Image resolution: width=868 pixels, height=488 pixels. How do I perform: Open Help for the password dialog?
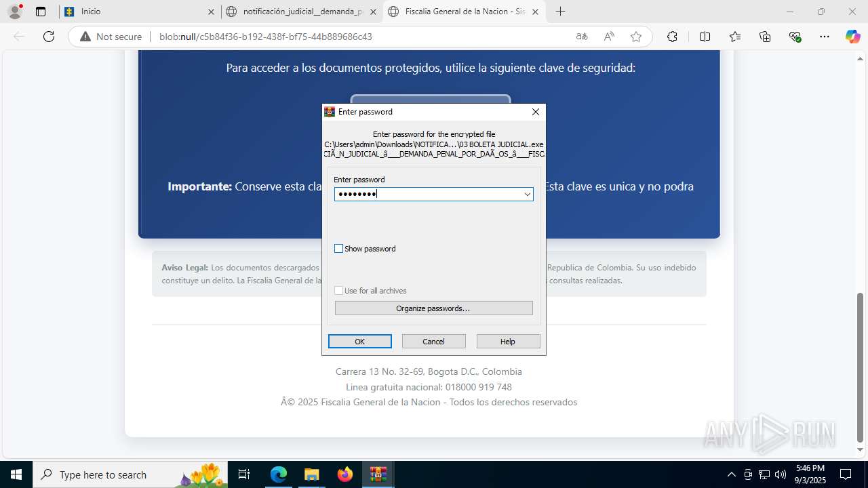508,342
